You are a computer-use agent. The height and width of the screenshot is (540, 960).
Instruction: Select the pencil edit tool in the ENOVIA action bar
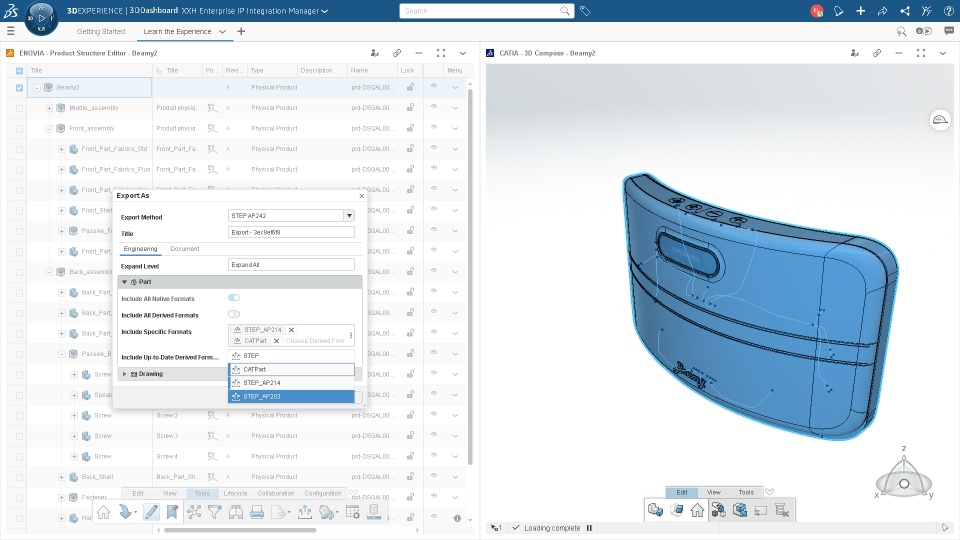tap(151, 512)
